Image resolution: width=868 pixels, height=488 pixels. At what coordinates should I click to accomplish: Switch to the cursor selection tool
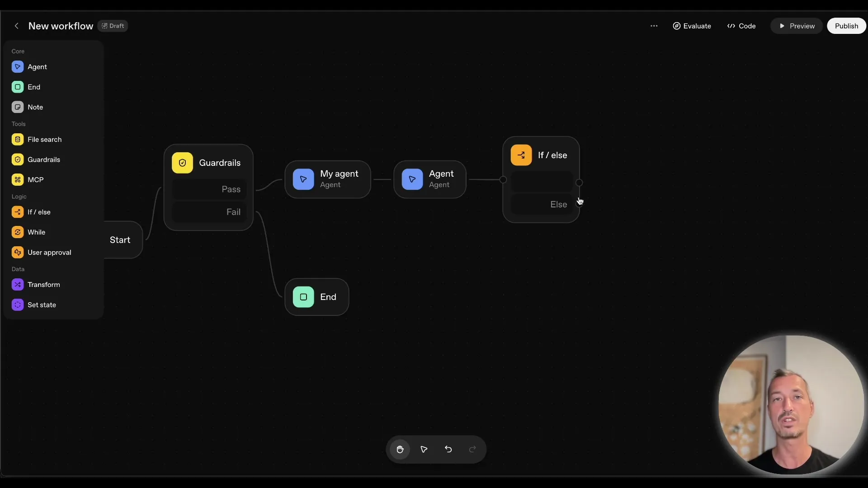point(424,449)
